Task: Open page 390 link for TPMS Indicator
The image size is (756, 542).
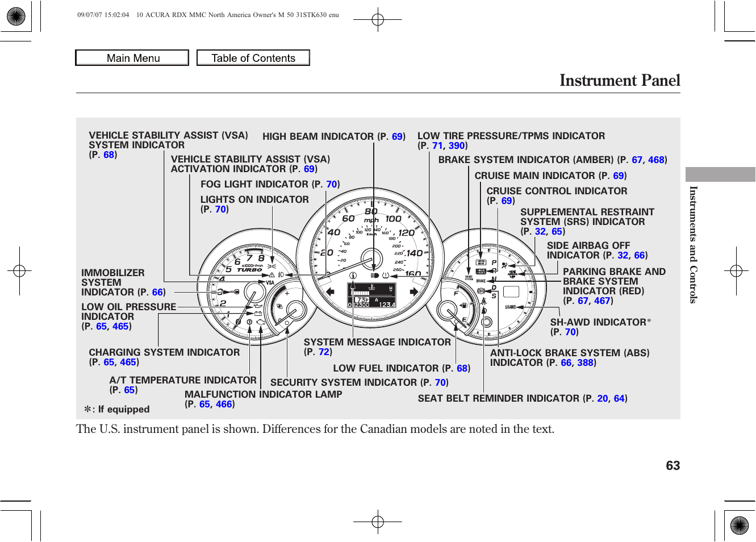Action: pos(457,145)
